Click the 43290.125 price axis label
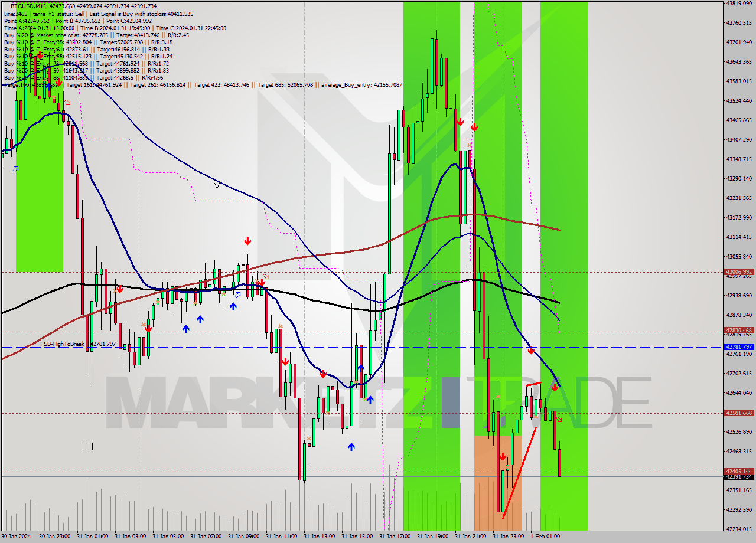 (x=739, y=178)
